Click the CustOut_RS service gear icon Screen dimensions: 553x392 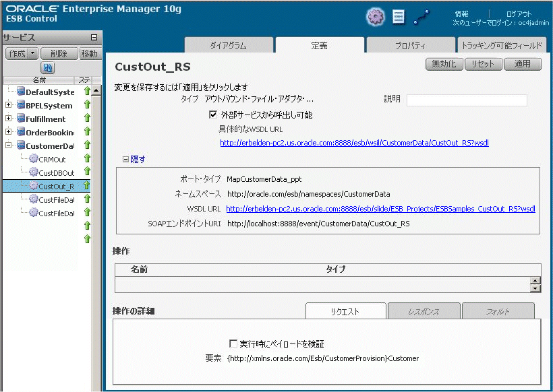click(x=34, y=185)
